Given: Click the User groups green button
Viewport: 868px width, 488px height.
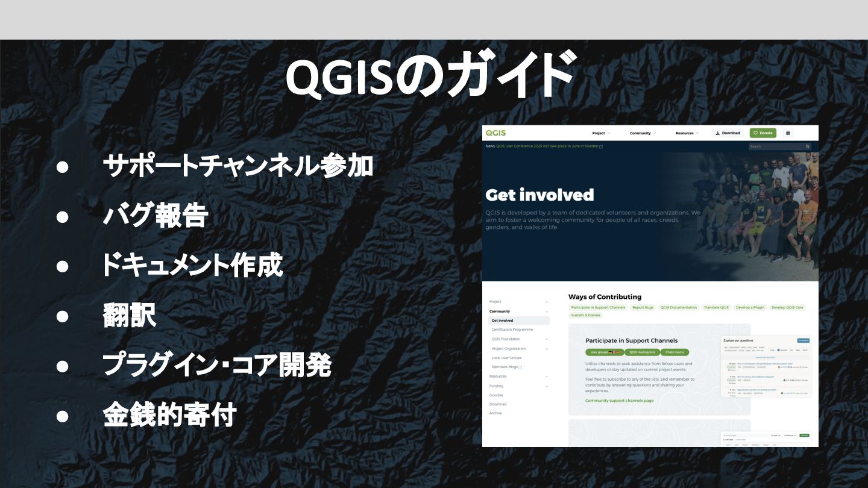Looking at the screenshot, I should pyautogui.click(x=604, y=352).
